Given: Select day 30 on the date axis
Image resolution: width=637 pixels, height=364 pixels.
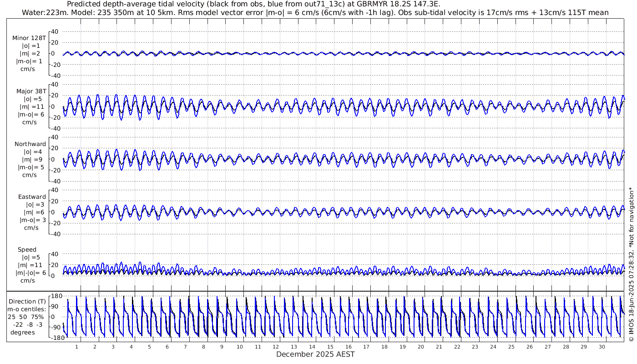Looking at the screenshot, I should click(602, 346).
